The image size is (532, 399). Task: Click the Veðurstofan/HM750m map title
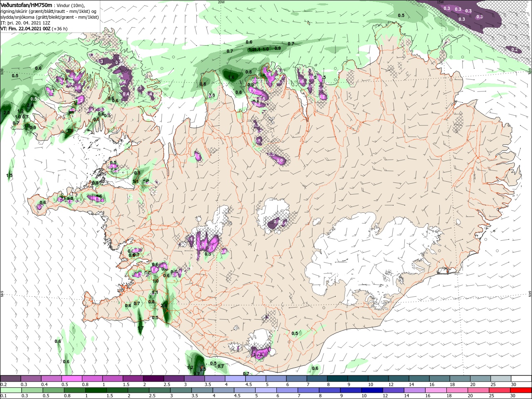tap(26, 5)
